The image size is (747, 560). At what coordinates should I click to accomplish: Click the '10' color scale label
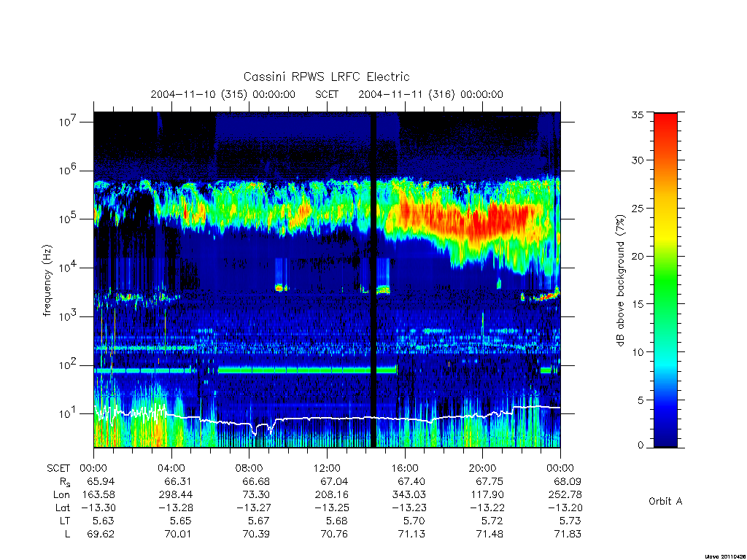pos(638,352)
